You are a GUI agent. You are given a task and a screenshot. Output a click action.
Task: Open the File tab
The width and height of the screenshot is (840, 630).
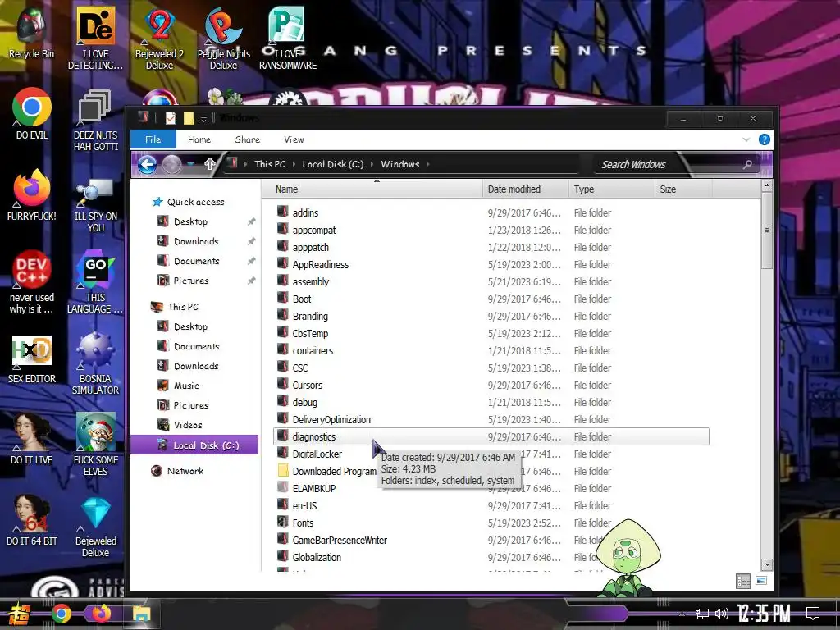[153, 139]
